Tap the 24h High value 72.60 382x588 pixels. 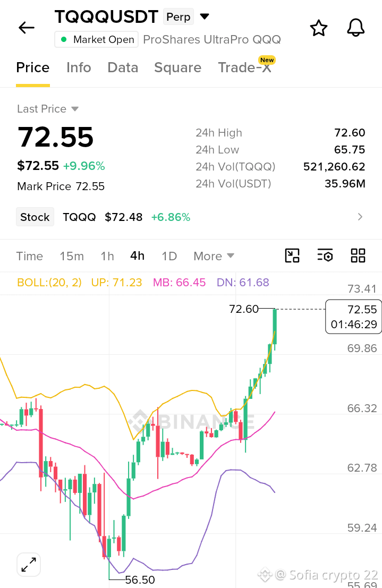pyautogui.click(x=350, y=133)
